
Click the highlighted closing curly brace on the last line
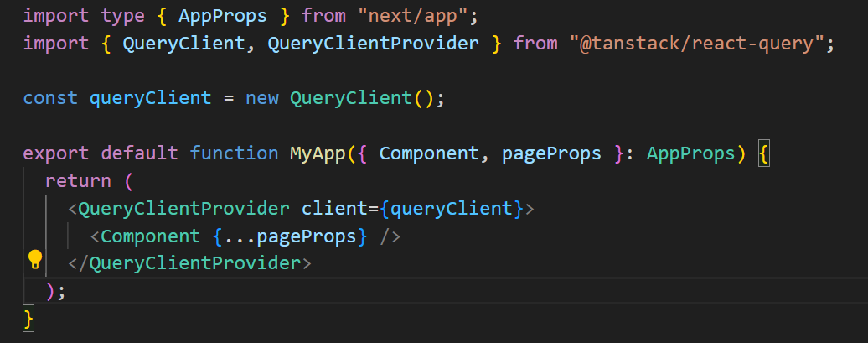point(28,320)
